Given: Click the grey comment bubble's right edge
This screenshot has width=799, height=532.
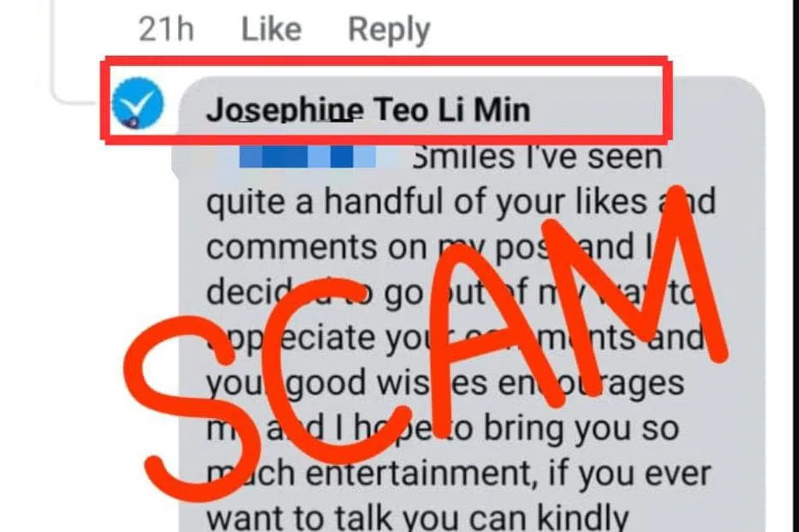Looking at the screenshot, I should pos(763,306).
